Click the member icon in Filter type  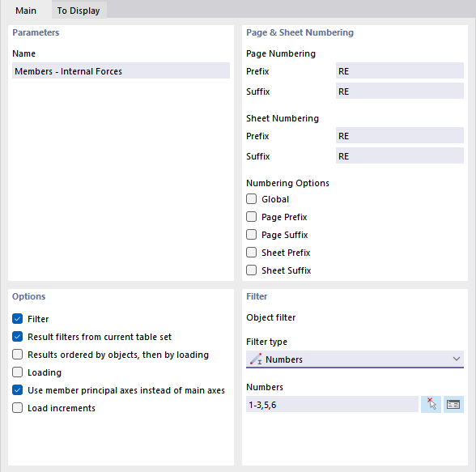tap(256, 359)
